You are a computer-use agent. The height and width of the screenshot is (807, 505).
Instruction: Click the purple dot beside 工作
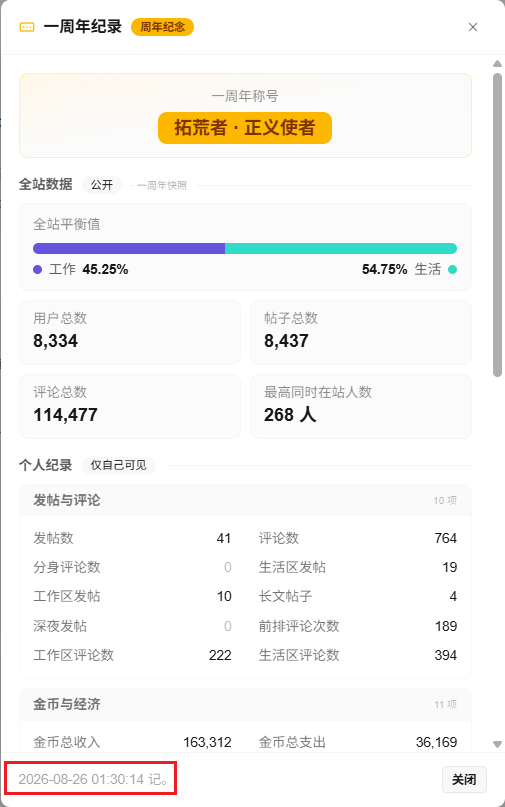point(38,269)
